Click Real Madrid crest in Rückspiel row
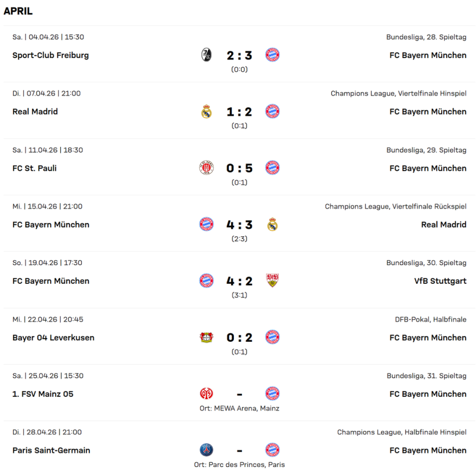The width and height of the screenshot is (476, 475). pos(272,225)
